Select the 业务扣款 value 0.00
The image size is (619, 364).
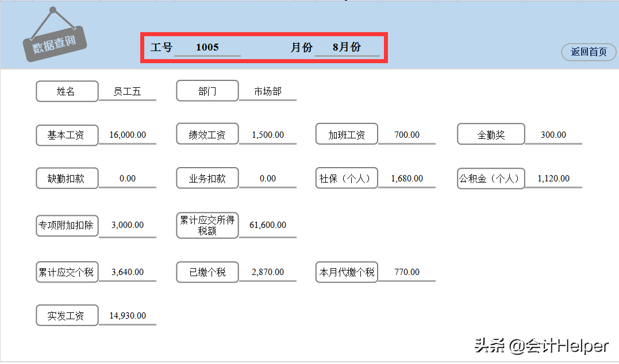tap(268, 179)
